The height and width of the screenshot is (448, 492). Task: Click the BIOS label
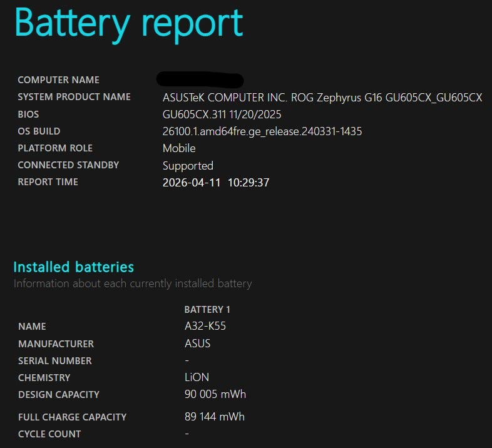[28, 115]
